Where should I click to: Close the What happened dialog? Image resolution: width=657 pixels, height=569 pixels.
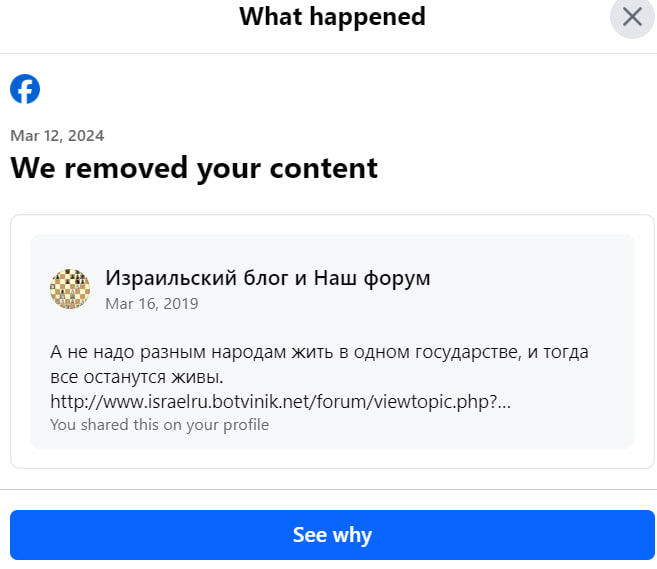pyautogui.click(x=632, y=17)
